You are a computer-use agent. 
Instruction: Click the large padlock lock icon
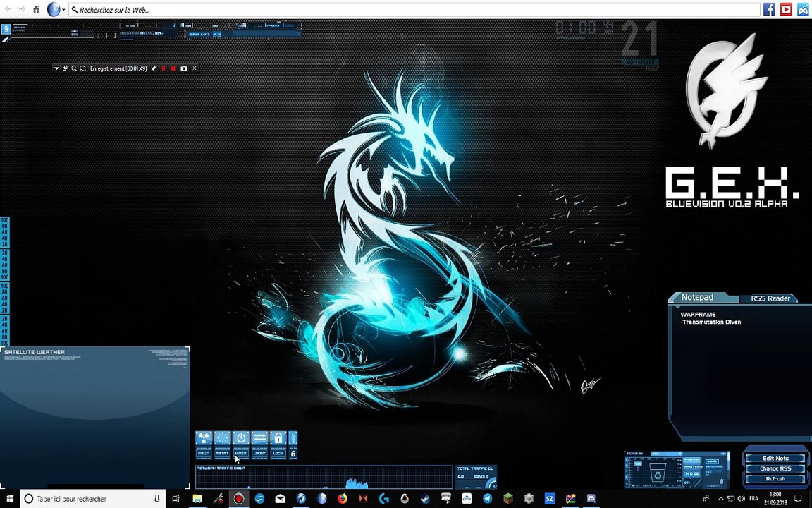pos(278,438)
